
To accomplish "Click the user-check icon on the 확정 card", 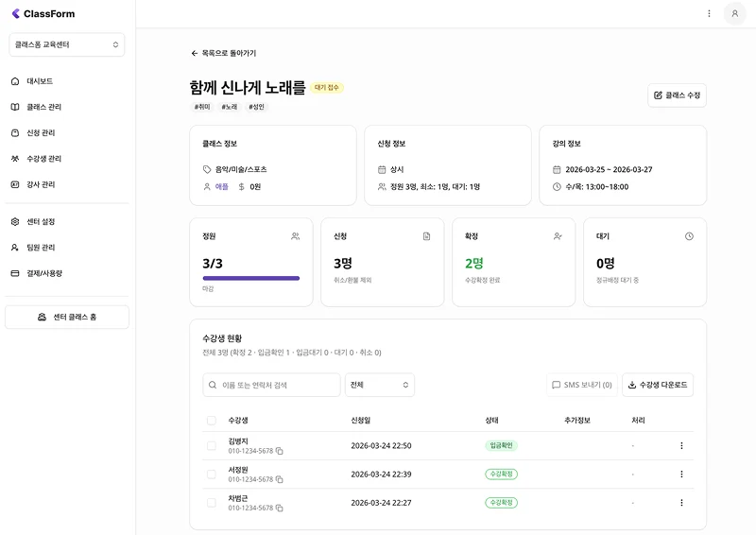I will tap(558, 236).
